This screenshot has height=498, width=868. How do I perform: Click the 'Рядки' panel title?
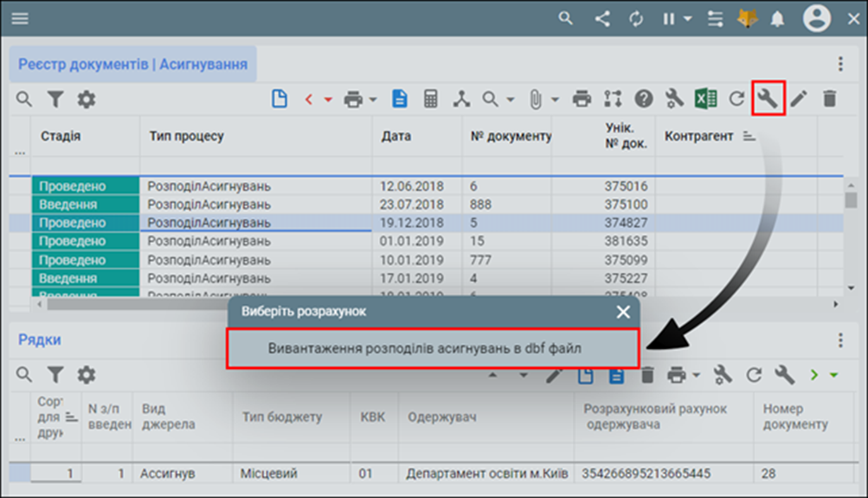point(40,340)
